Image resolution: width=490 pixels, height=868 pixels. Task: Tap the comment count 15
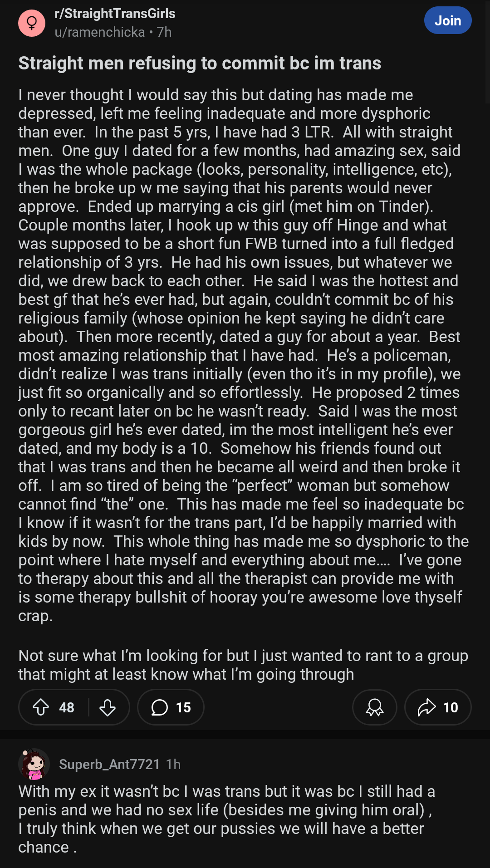(183, 707)
